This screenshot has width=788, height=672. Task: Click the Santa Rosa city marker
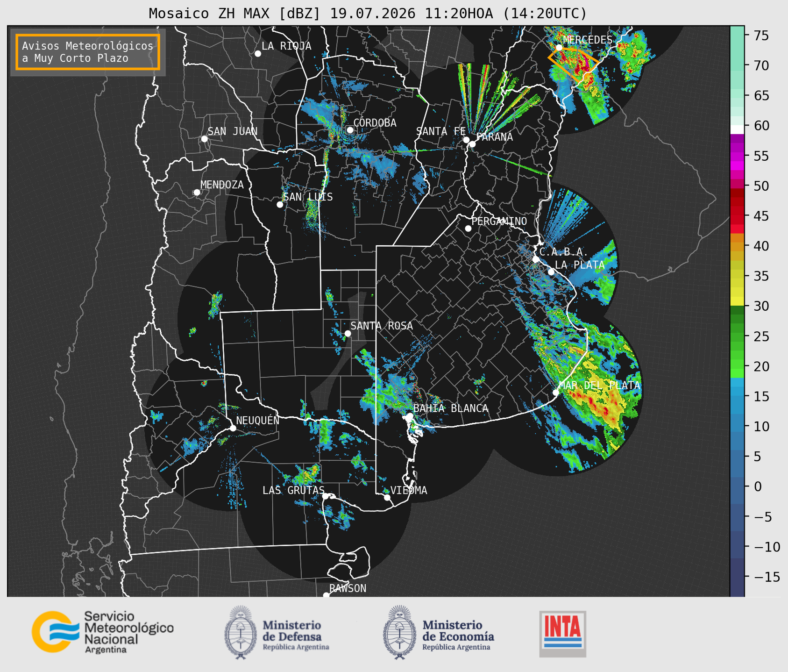(348, 333)
